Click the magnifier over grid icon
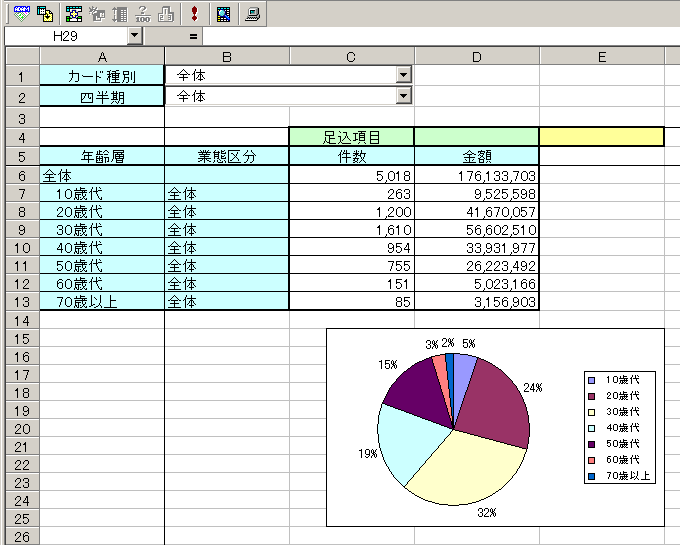680x545 pixels. pyautogui.click(x=223, y=13)
